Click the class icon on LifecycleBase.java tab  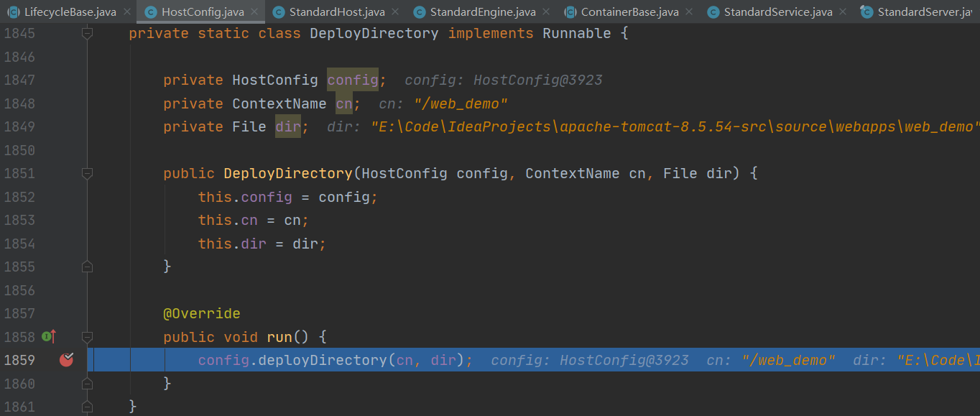(x=14, y=12)
